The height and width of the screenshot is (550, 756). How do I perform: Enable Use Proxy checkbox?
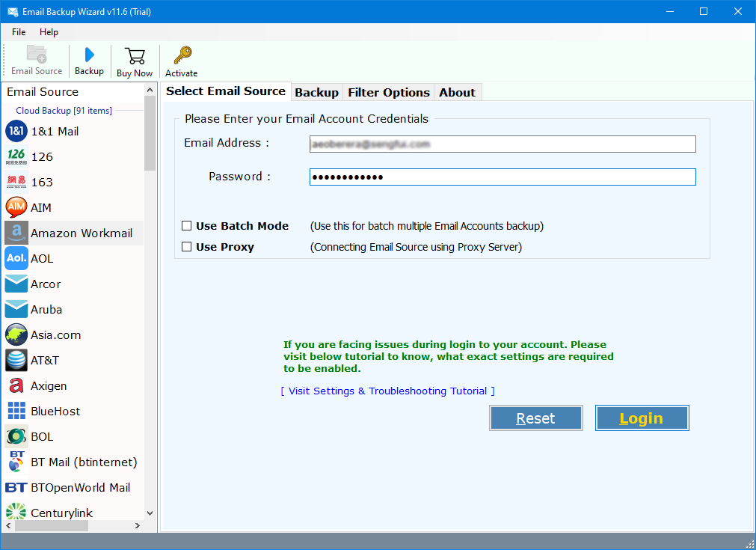coord(187,246)
